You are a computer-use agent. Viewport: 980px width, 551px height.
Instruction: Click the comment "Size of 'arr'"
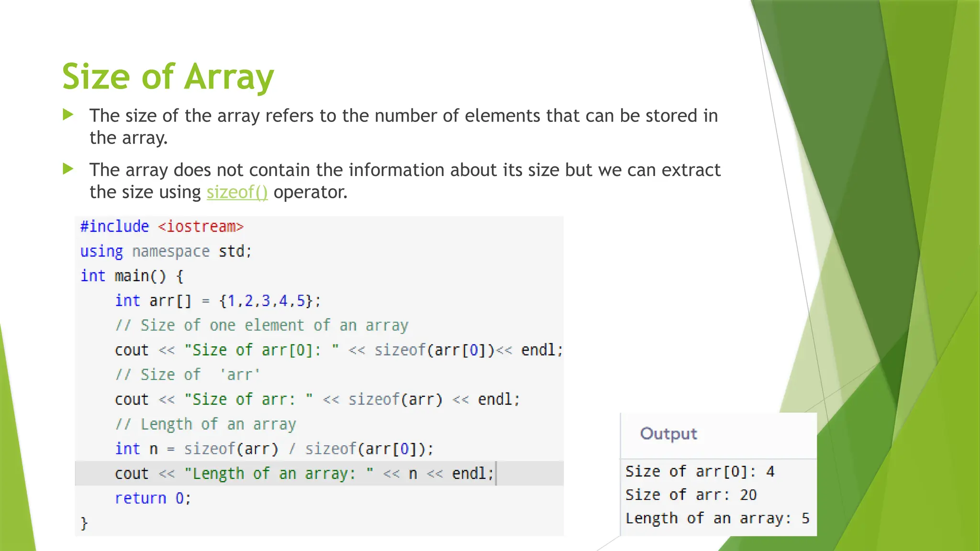[x=188, y=375]
